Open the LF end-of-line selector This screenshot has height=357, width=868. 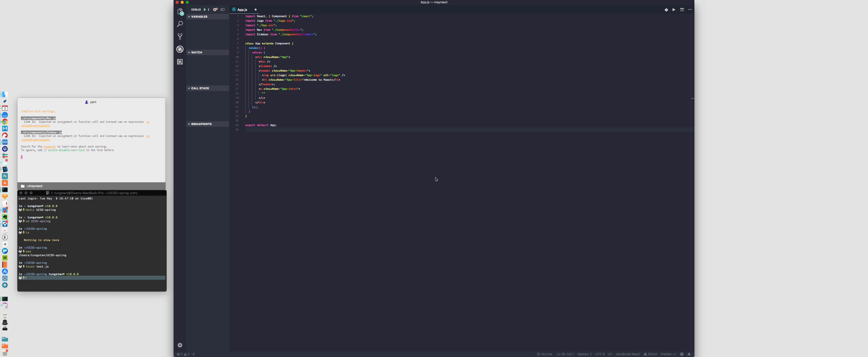[610, 354]
